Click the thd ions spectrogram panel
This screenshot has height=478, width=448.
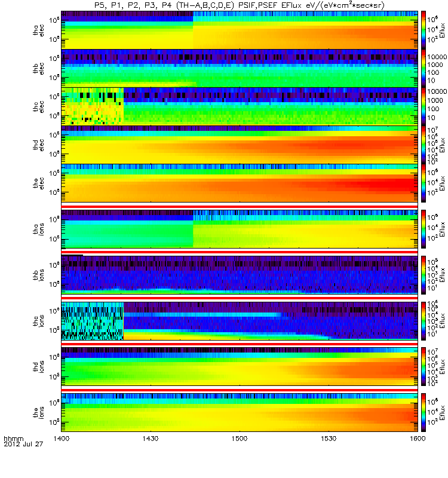[x=240, y=367]
